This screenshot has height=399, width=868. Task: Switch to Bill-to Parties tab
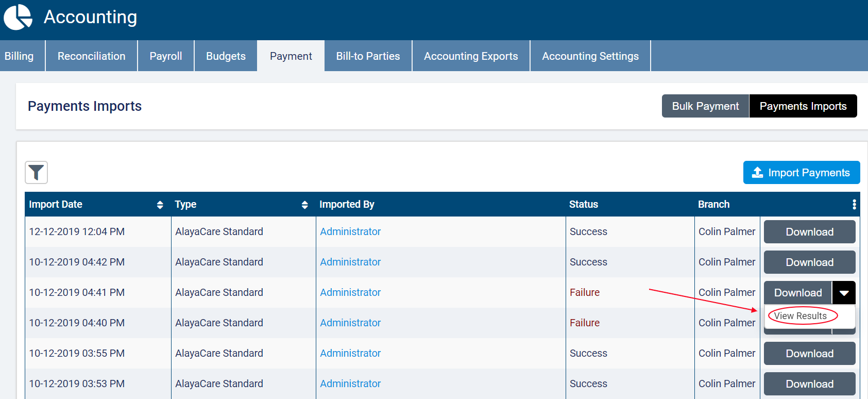[x=368, y=56]
